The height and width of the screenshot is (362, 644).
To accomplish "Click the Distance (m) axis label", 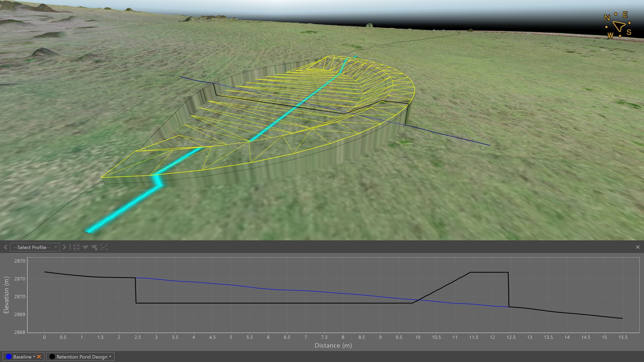I will click(333, 345).
